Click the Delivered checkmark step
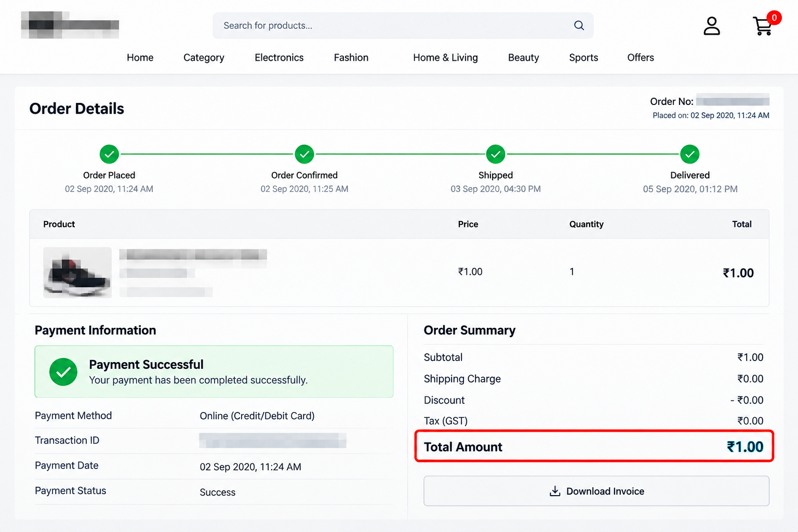This screenshot has width=798, height=532. click(x=690, y=154)
